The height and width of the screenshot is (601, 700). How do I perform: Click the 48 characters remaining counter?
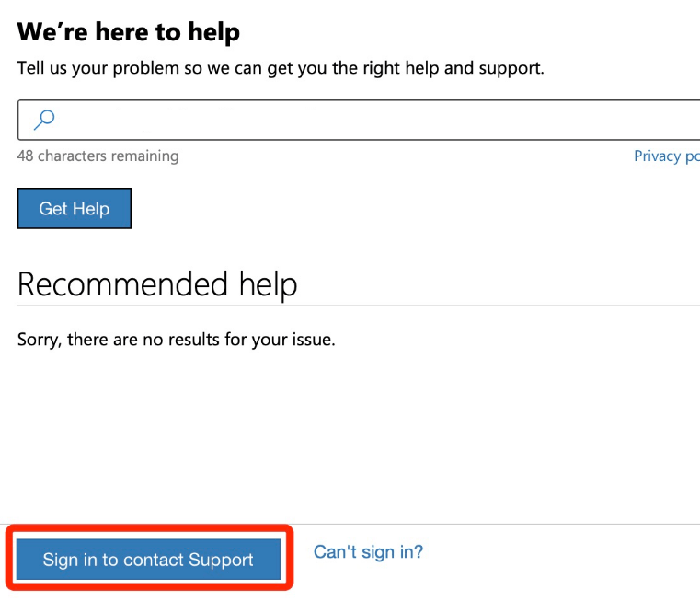tap(98, 156)
